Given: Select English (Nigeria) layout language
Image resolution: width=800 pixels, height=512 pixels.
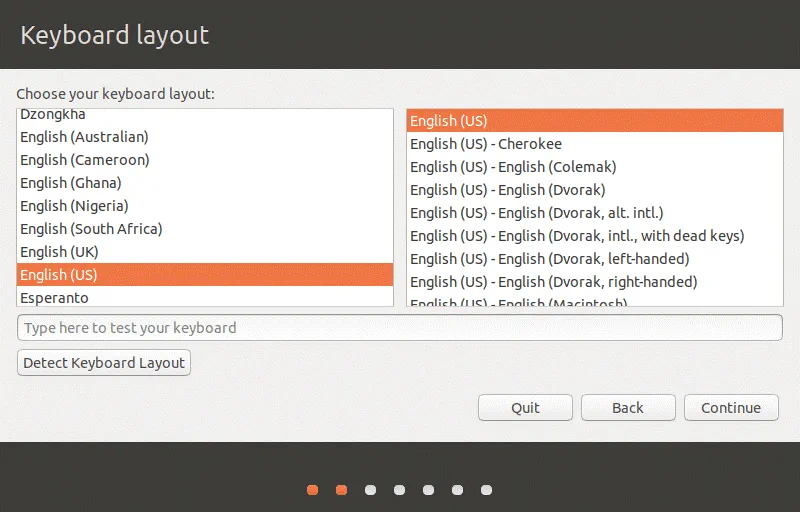Looking at the screenshot, I should coord(74,206).
